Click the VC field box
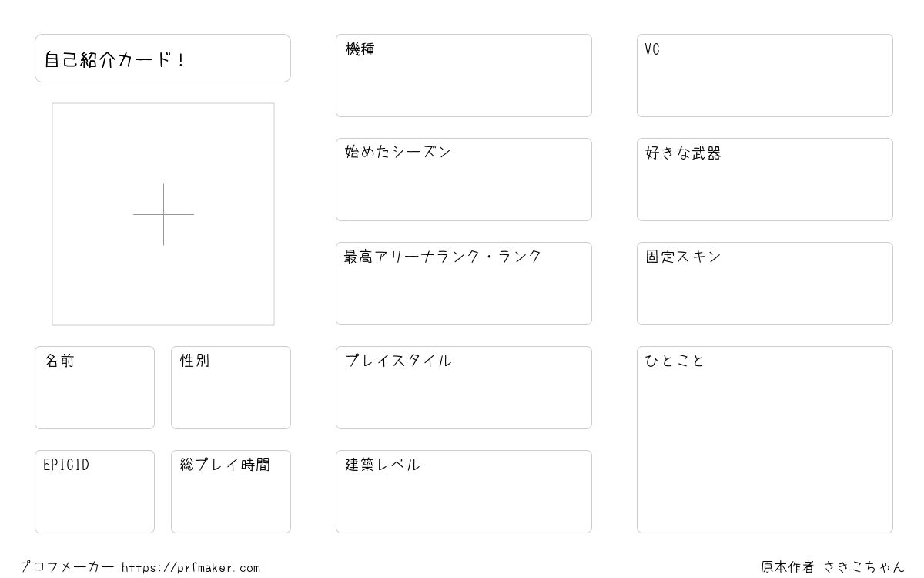Viewport: 924px width, 578px height. tap(765, 76)
